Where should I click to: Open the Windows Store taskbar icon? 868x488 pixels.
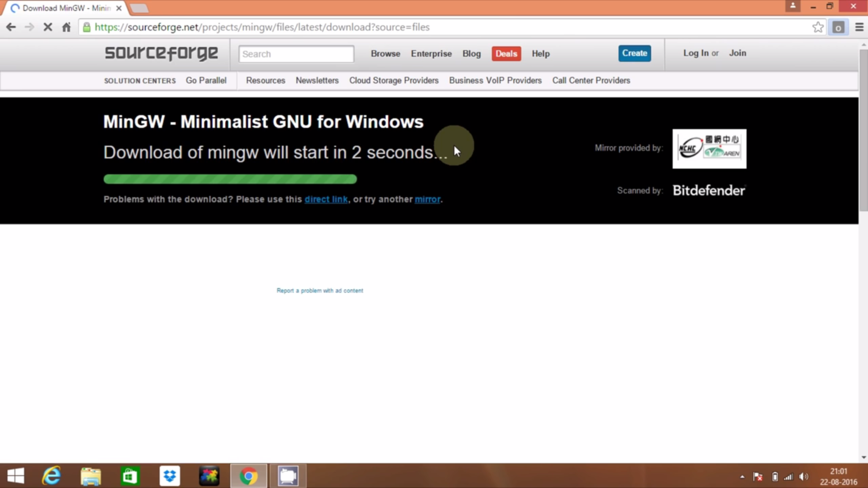[x=130, y=476]
